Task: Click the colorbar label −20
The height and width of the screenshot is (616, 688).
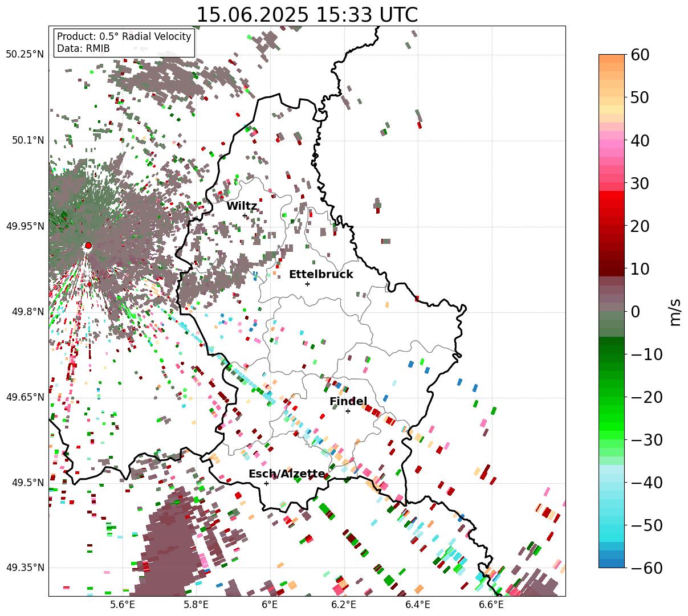Action: pyautogui.click(x=646, y=397)
